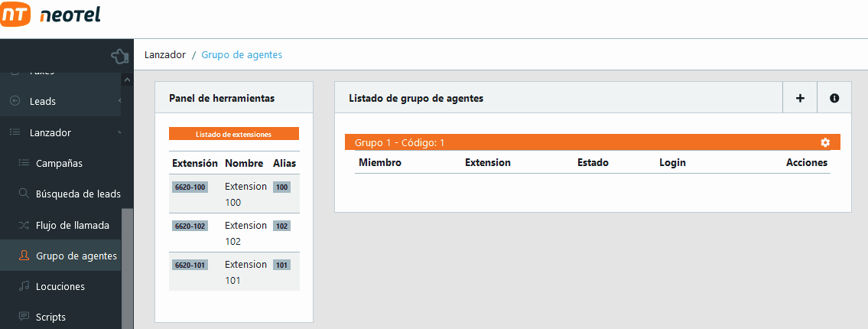Add a new agent group with plus icon
The height and width of the screenshot is (329, 868).
(x=800, y=98)
